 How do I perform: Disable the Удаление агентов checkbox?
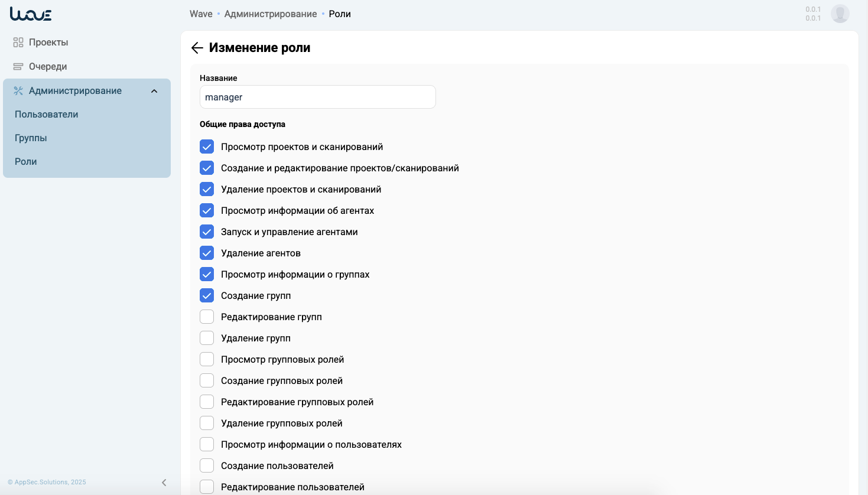207,253
